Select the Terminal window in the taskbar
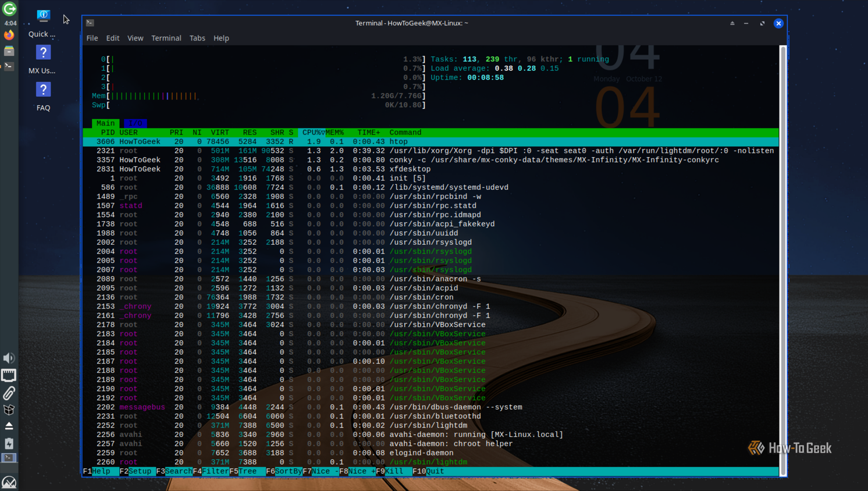 point(9,458)
